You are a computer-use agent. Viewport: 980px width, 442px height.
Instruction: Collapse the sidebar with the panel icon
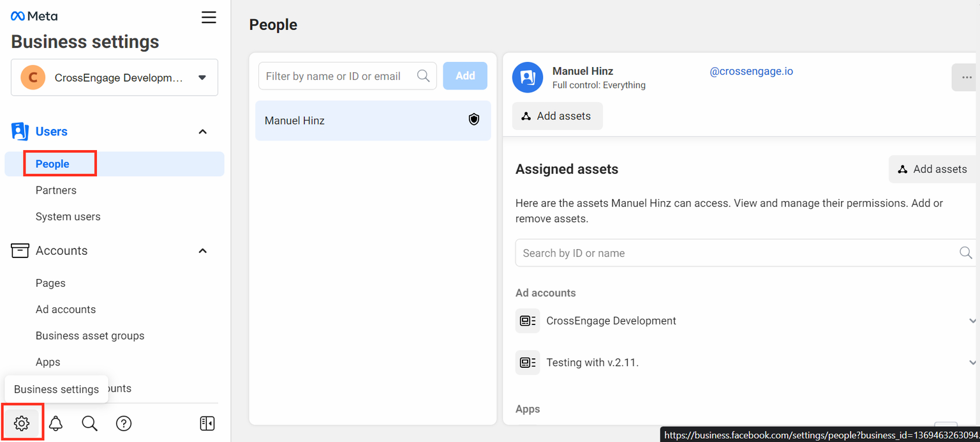[207, 423]
